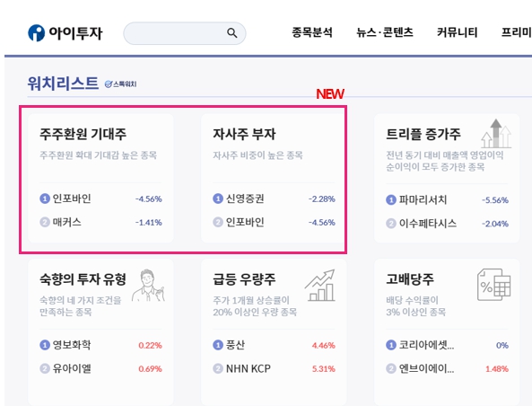Viewport: 532px width, 406px height.
Task: Open the 뉴스·콘텐츠 menu
Action: coord(385,32)
